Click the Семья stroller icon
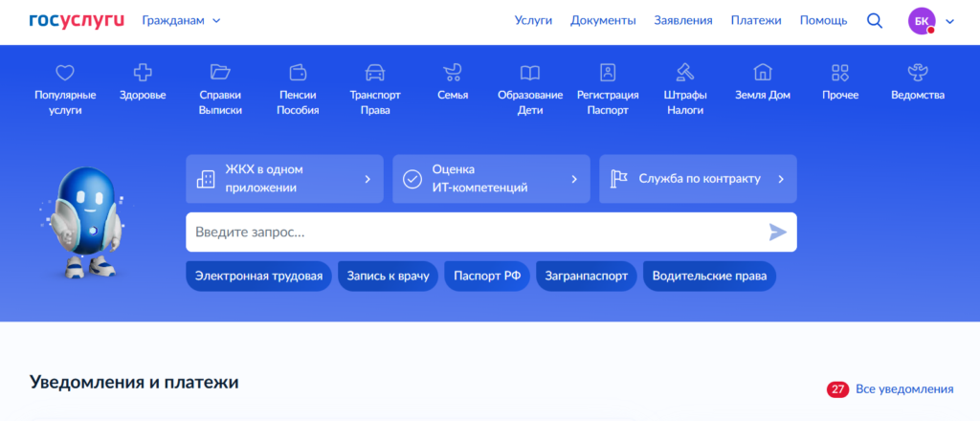The height and width of the screenshot is (421, 980). [453, 72]
